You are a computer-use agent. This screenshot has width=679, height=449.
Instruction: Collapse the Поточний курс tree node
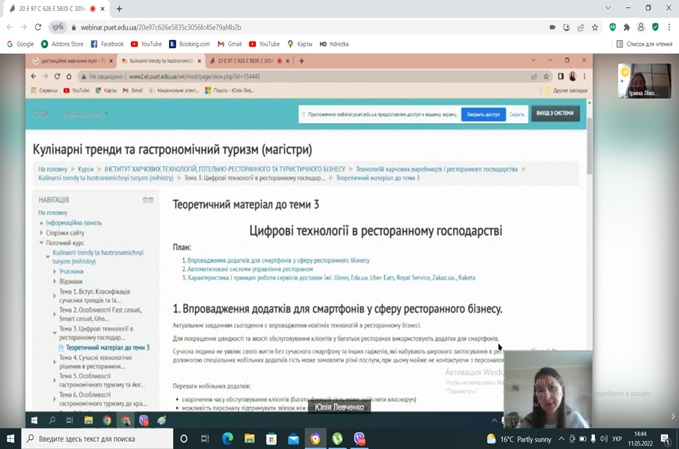[42, 242]
